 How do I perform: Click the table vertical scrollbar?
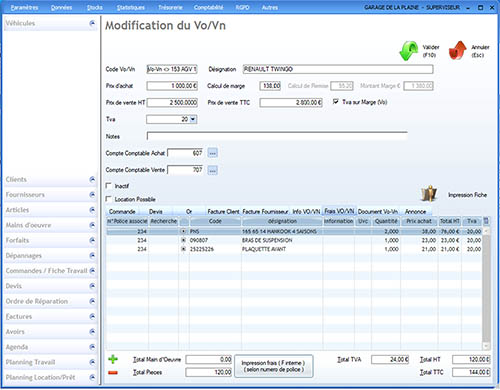click(486, 289)
